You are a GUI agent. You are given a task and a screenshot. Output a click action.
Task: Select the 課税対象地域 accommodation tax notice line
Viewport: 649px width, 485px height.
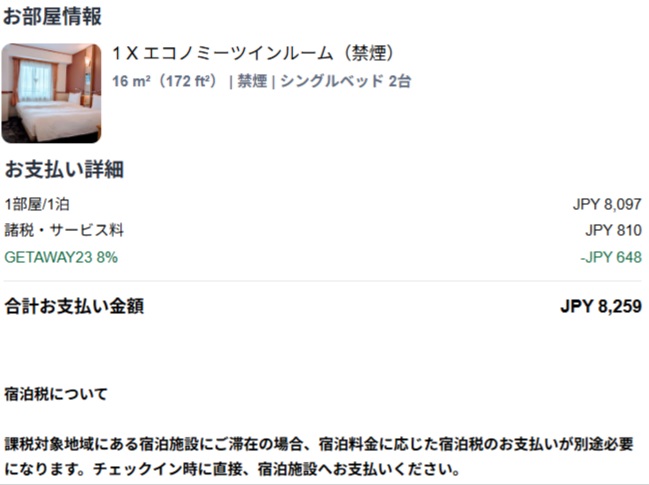[319, 444]
